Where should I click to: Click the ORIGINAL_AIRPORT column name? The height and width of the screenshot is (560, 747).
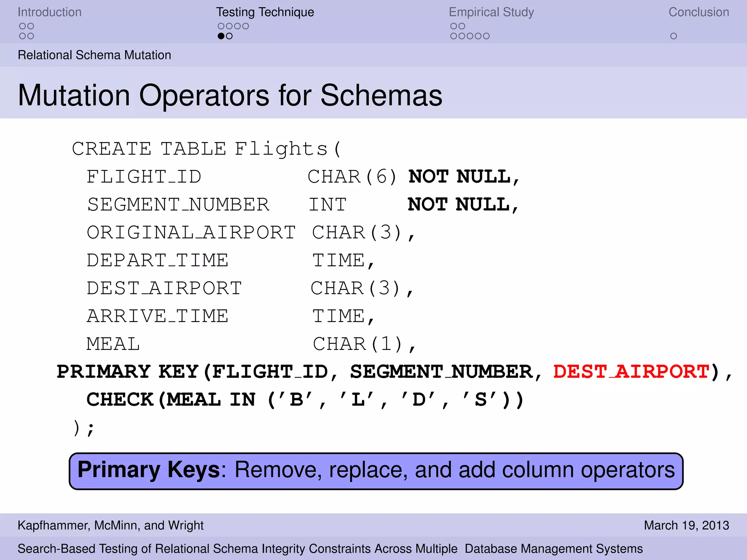[191, 233]
